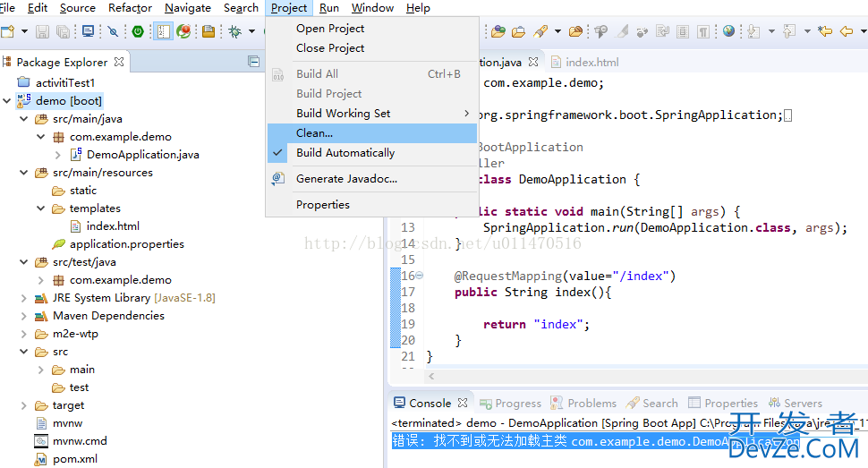
Task: Switch to the Problems tab
Action: point(584,404)
